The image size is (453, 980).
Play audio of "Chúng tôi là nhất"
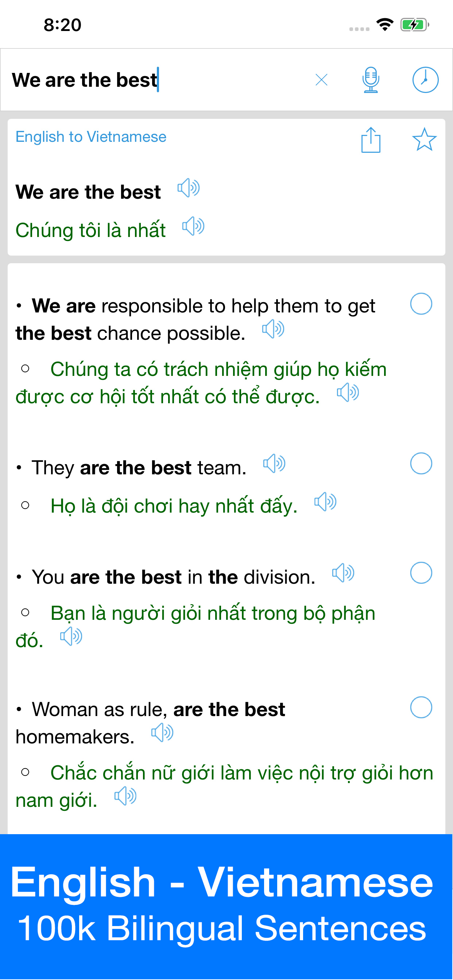point(194,227)
